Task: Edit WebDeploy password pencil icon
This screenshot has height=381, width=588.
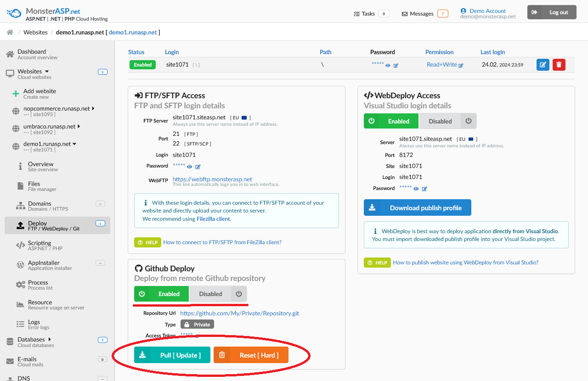Action: (x=424, y=189)
